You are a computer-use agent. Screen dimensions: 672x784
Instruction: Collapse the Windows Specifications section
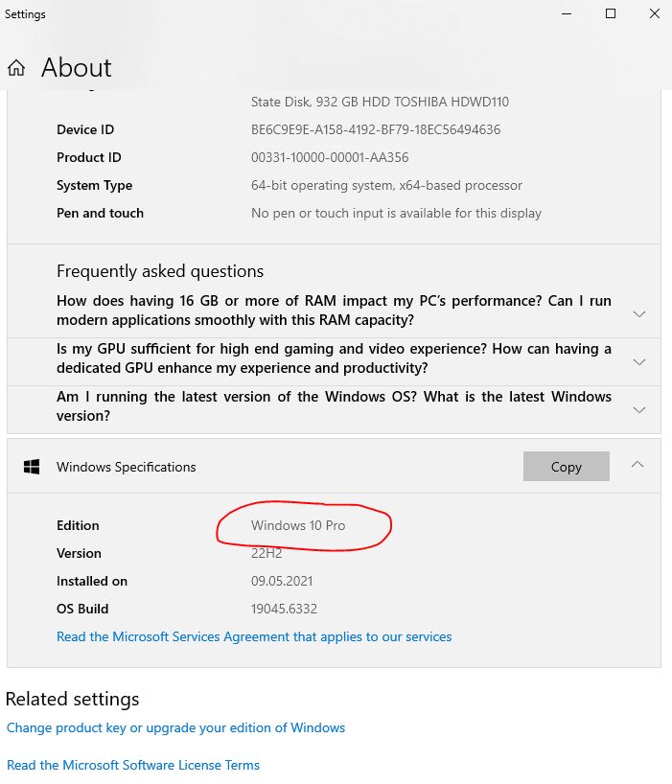pos(637,465)
